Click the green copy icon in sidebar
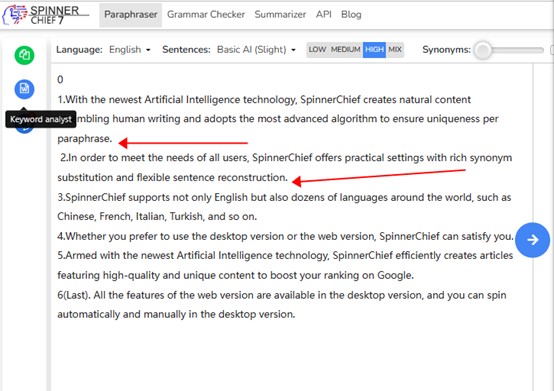 point(24,55)
